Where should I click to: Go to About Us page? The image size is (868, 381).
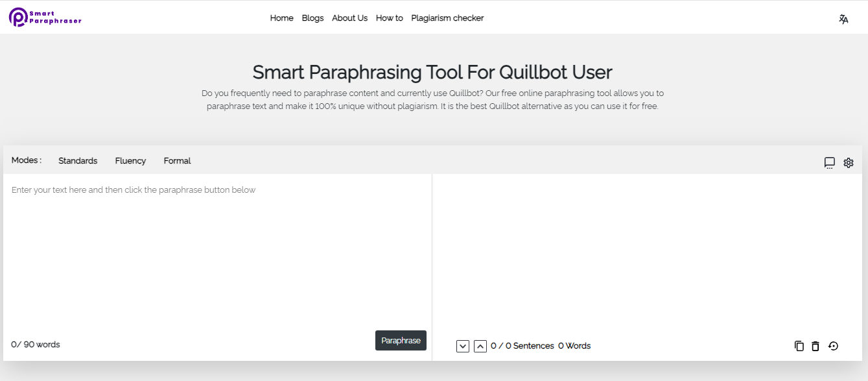pos(349,18)
